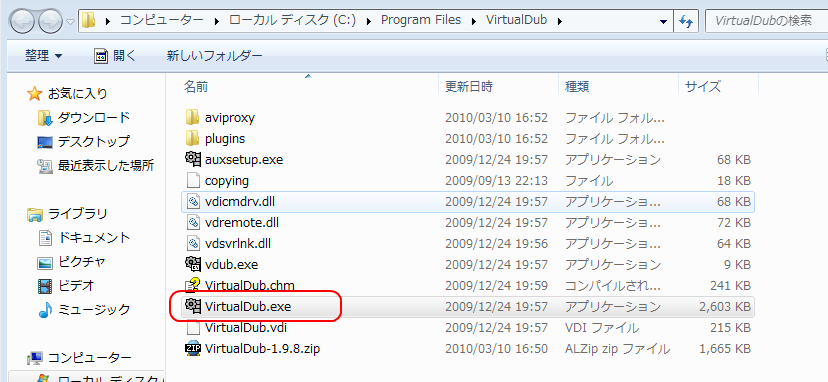Click the ダウンロード folder icon in sidebar

tap(45, 118)
